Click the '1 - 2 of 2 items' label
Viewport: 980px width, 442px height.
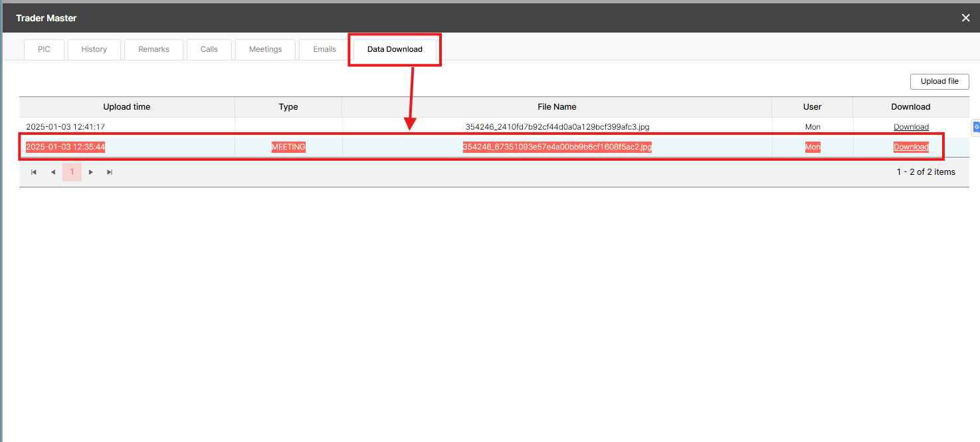click(926, 172)
